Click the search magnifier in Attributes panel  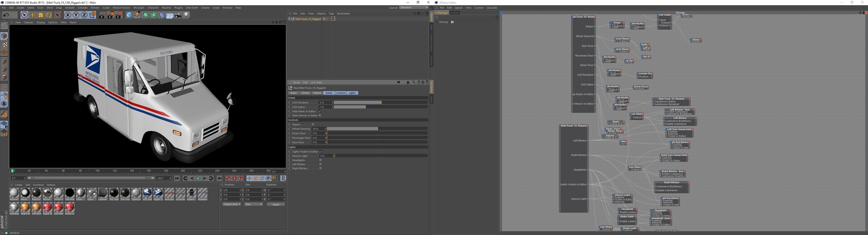414,82
